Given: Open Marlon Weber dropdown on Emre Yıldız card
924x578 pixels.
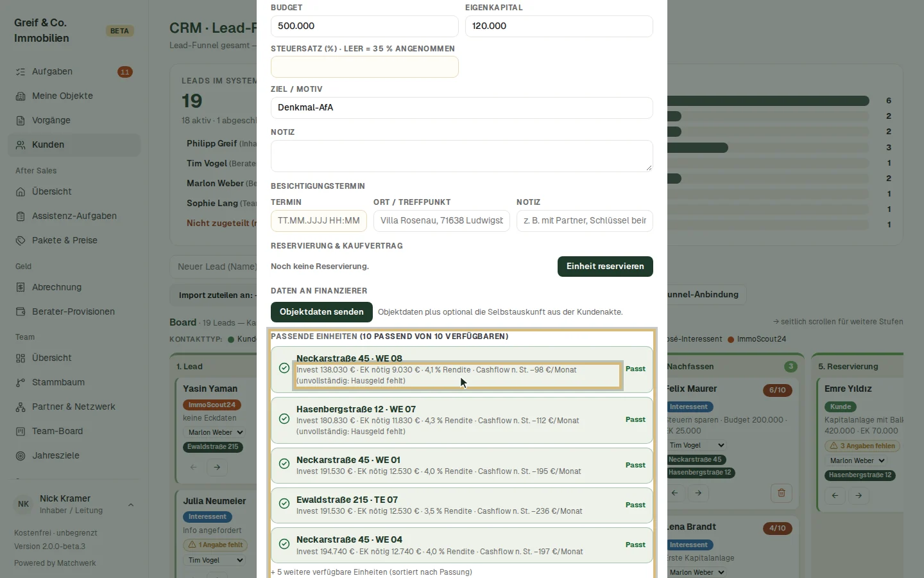Looking at the screenshot, I should coord(856,460).
